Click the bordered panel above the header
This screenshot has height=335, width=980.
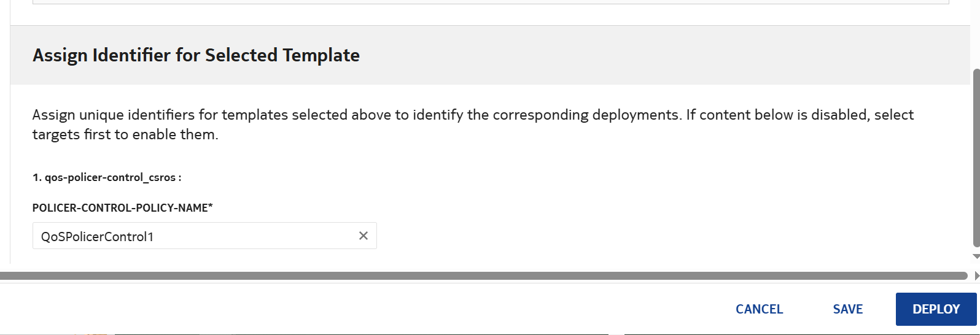[490, 2]
